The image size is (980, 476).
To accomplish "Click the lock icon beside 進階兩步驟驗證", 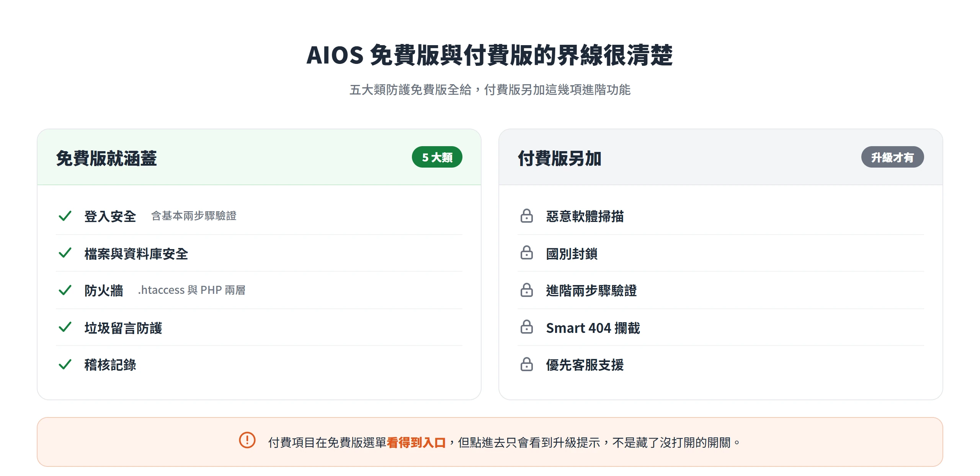I will click(527, 290).
